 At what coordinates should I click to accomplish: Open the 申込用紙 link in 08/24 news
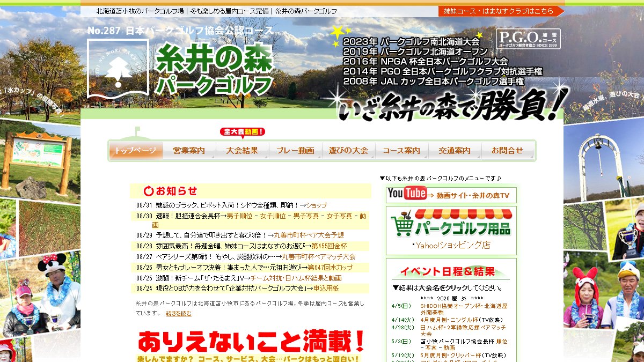click(326, 288)
